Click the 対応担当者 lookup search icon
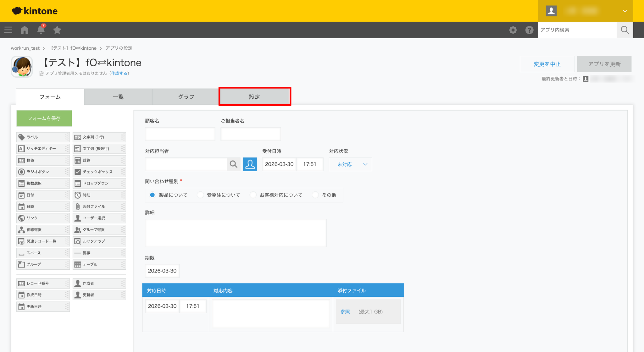This screenshot has height=352, width=644. [233, 164]
